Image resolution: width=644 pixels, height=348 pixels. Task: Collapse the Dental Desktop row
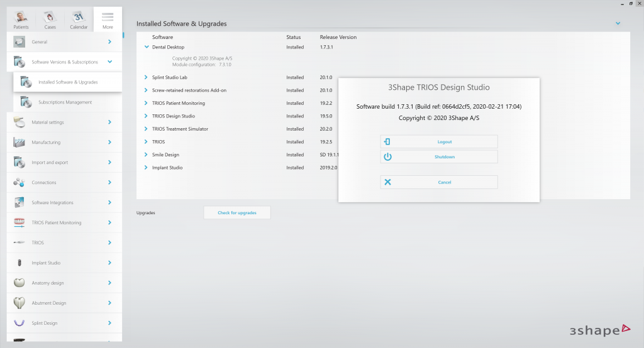tap(147, 47)
